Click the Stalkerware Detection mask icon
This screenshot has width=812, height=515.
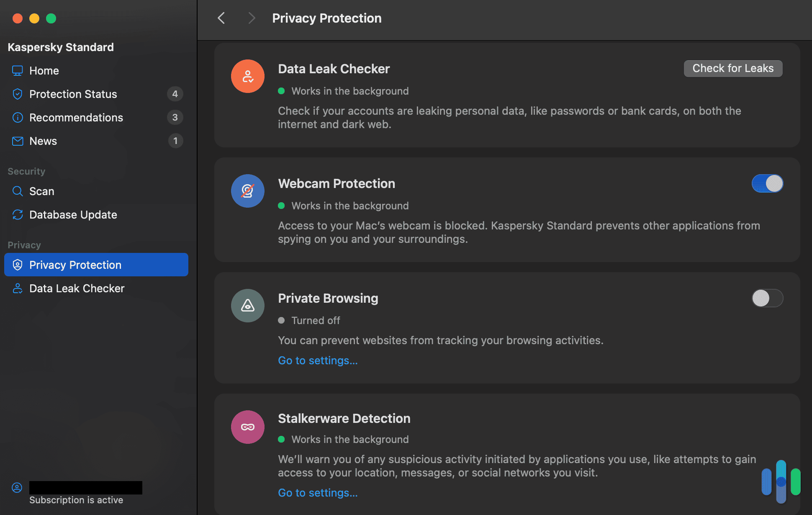247,427
